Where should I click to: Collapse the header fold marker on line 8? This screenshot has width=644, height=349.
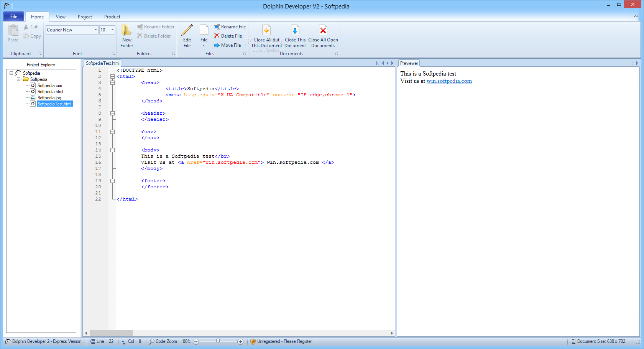pos(113,113)
